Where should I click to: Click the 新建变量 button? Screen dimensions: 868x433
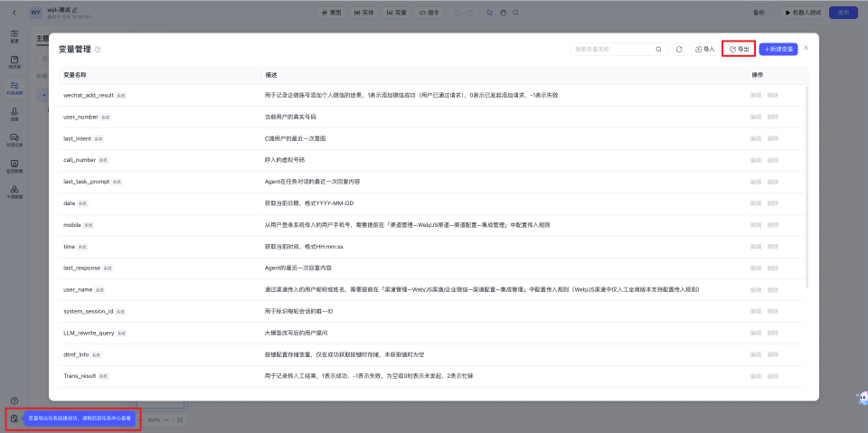tap(778, 49)
